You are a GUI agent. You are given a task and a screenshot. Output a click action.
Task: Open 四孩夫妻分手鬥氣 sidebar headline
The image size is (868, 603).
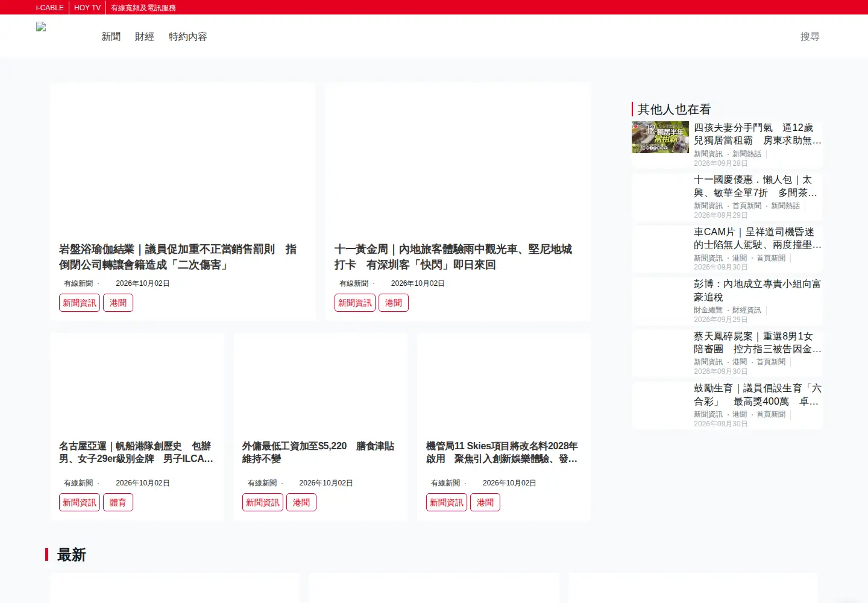pyautogui.click(x=758, y=134)
